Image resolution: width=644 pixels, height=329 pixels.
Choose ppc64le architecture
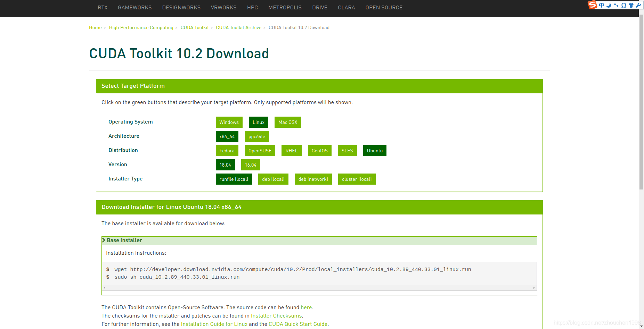click(257, 136)
